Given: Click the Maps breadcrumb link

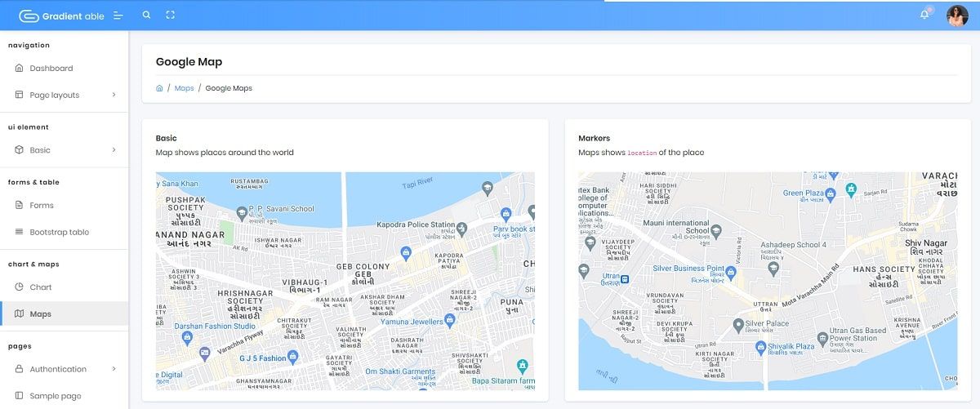Looking at the screenshot, I should click(185, 88).
